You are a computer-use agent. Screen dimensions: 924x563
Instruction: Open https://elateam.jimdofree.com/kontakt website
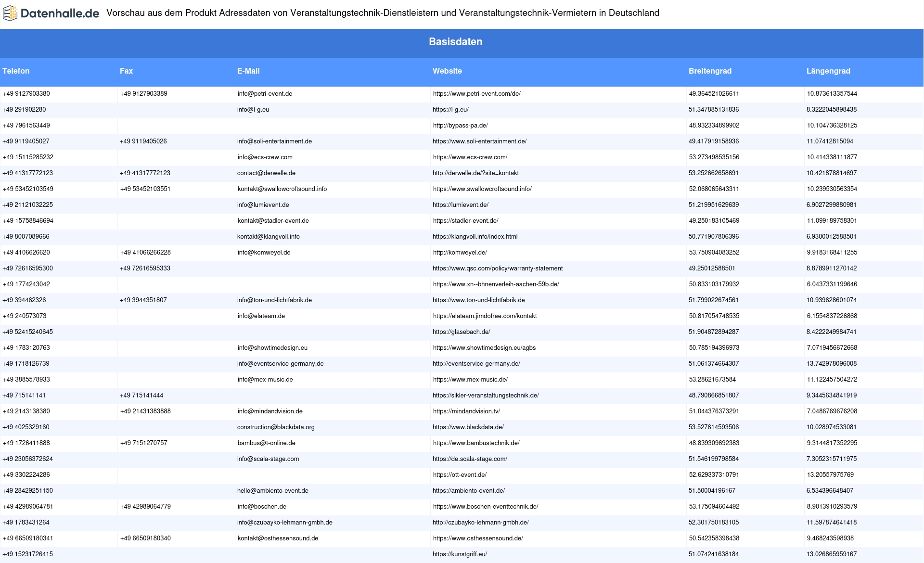(x=485, y=316)
